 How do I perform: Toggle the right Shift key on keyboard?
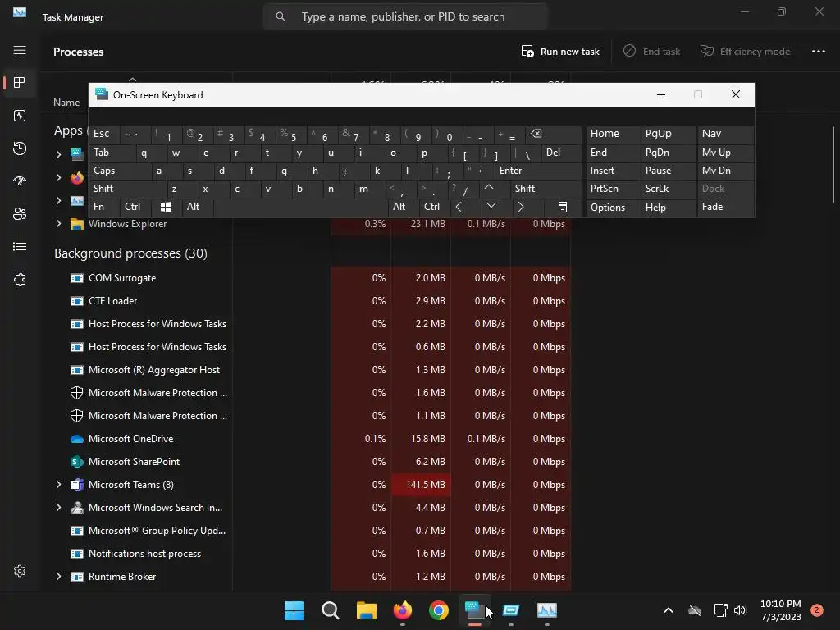click(546, 189)
